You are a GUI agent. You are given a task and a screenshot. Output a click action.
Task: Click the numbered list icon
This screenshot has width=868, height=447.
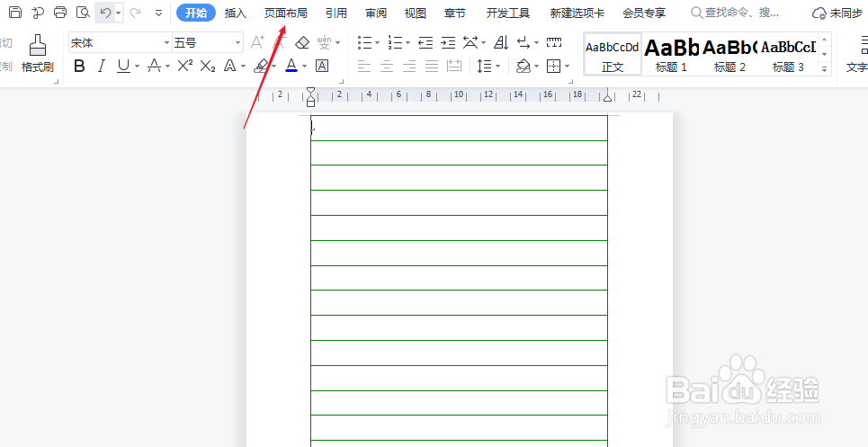(395, 42)
